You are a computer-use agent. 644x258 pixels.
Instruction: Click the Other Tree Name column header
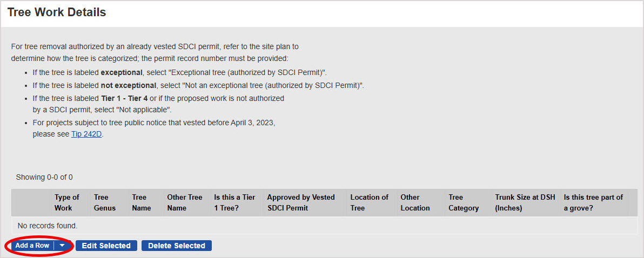184,202
